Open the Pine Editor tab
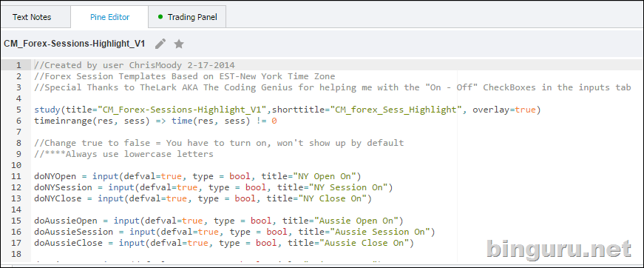 tap(109, 17)
